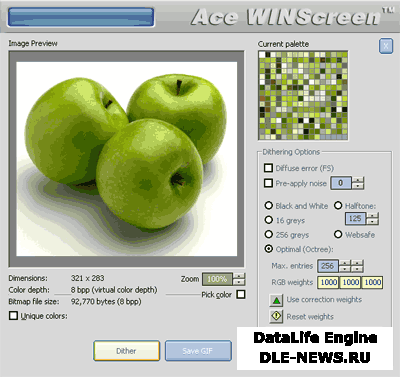Check the Unique colors box

(13, 316)
